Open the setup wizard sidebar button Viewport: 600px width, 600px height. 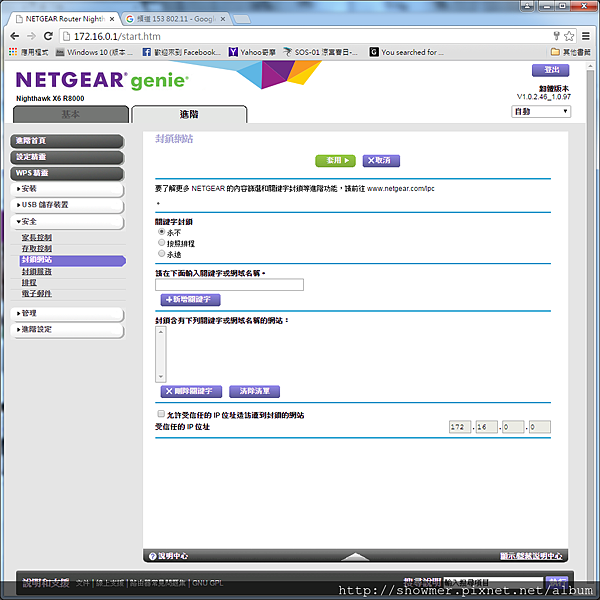point(67,157)
